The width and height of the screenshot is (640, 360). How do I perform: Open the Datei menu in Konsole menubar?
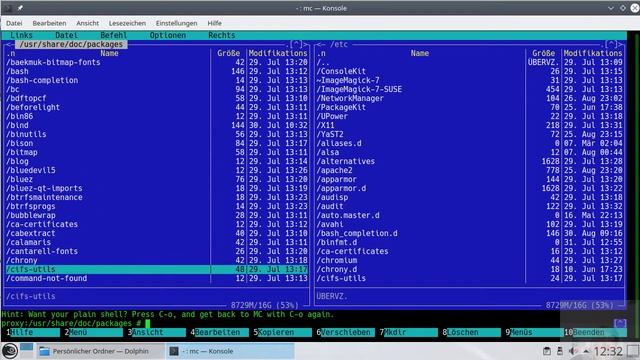14,23
